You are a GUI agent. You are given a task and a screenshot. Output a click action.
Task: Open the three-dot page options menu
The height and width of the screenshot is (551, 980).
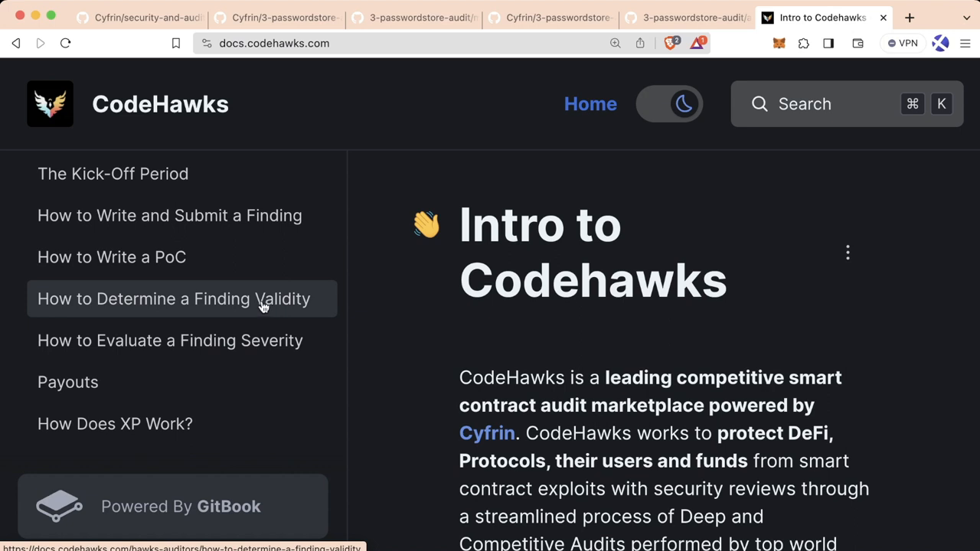tap(848, 253)
